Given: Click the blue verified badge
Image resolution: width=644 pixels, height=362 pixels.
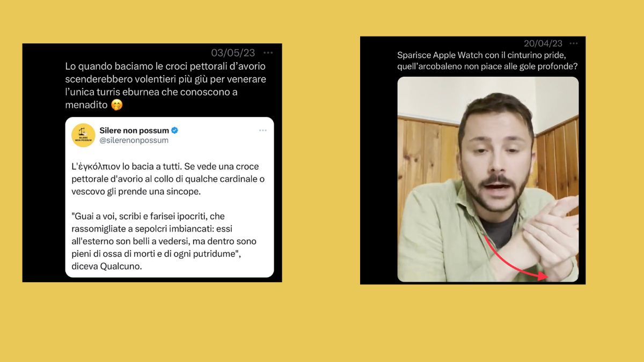Looking at the screenshot, I should [175, 130].
